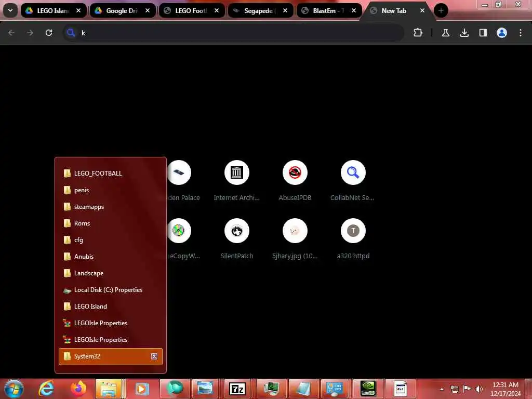Close the Google Drive tab
The image size is (532, 399).
[148, 10]
